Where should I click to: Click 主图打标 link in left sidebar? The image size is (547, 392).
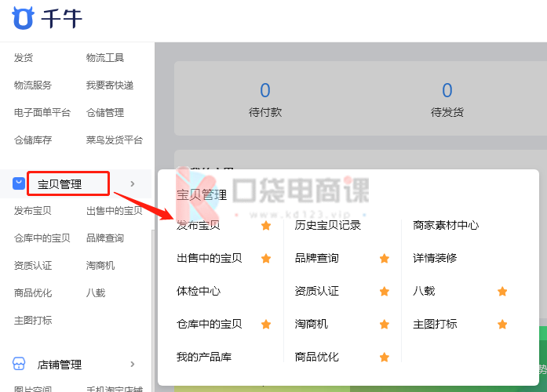[33, 321]
